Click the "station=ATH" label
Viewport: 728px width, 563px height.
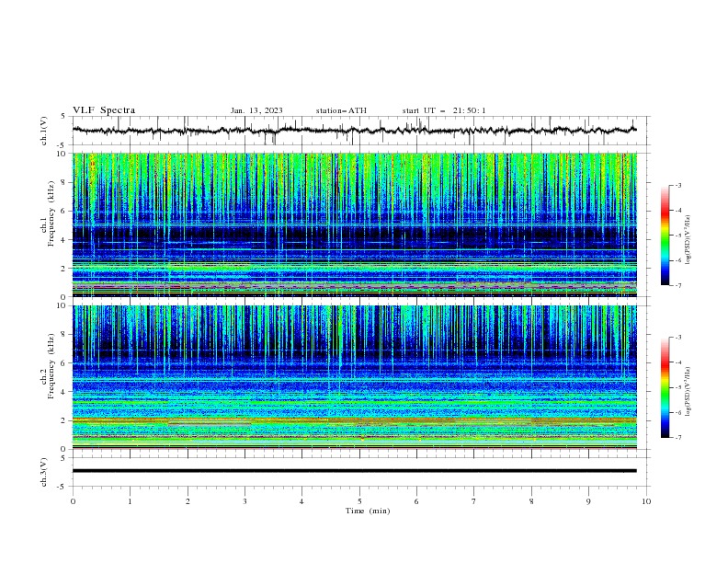tap(341, 110)
